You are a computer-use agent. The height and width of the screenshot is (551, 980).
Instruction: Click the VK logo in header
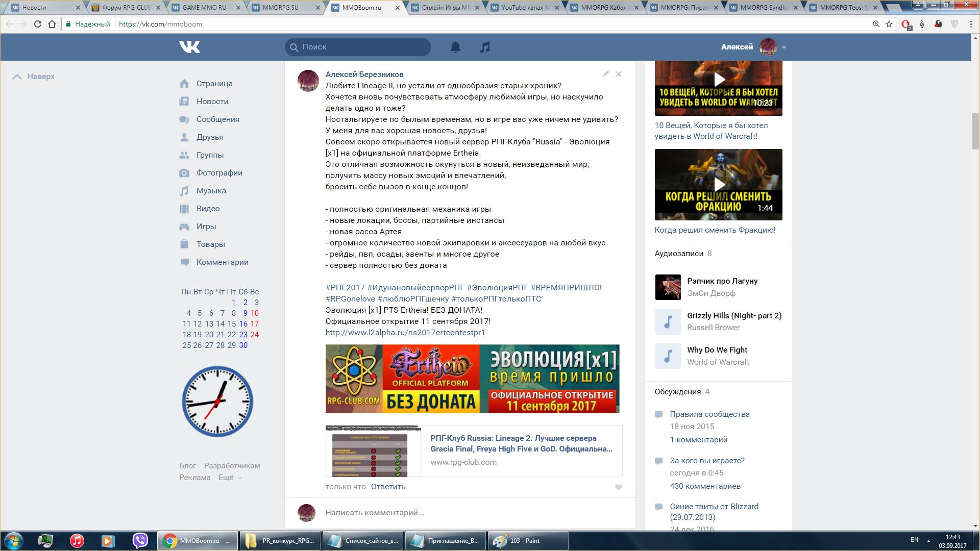pos(190,47)
